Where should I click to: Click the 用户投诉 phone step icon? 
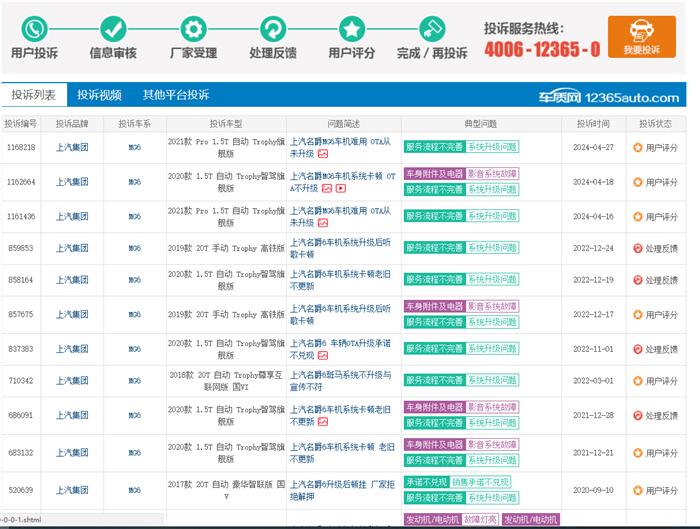(x=34, y=29)
